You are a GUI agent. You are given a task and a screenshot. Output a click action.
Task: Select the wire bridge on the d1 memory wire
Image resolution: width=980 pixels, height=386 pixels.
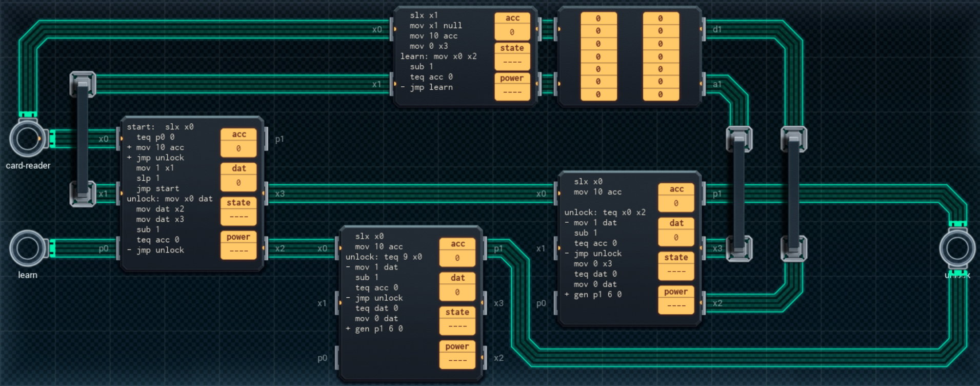(793, 194)
